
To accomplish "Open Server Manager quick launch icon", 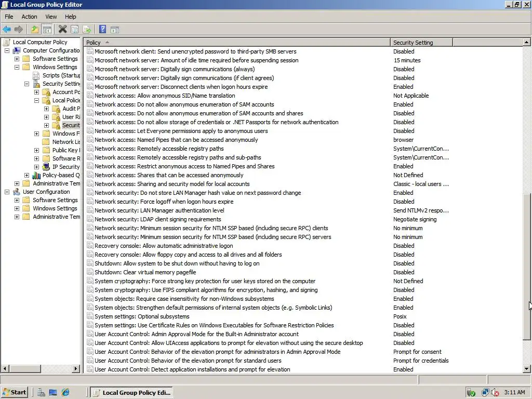I will 41,393.
